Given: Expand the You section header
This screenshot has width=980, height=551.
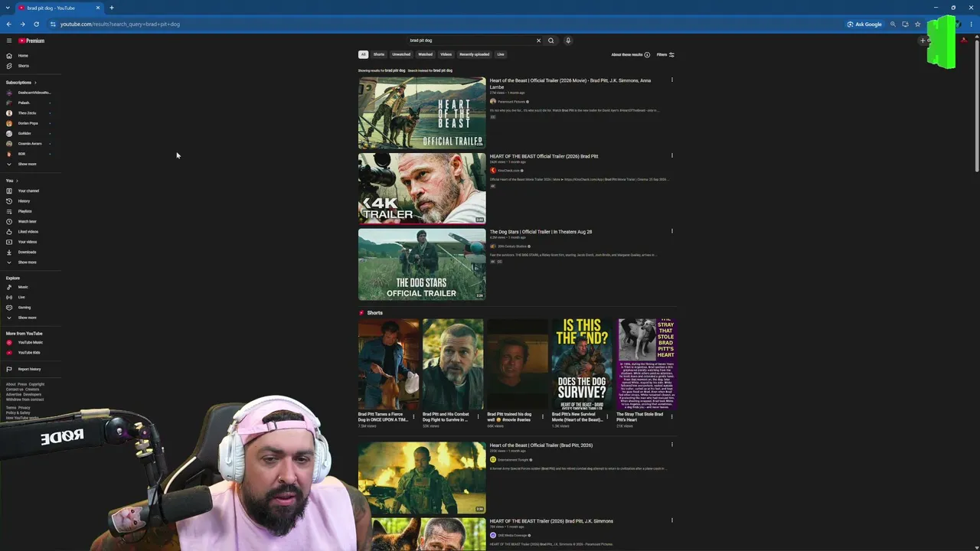Looking at the screenshot, I should (11, 181).
